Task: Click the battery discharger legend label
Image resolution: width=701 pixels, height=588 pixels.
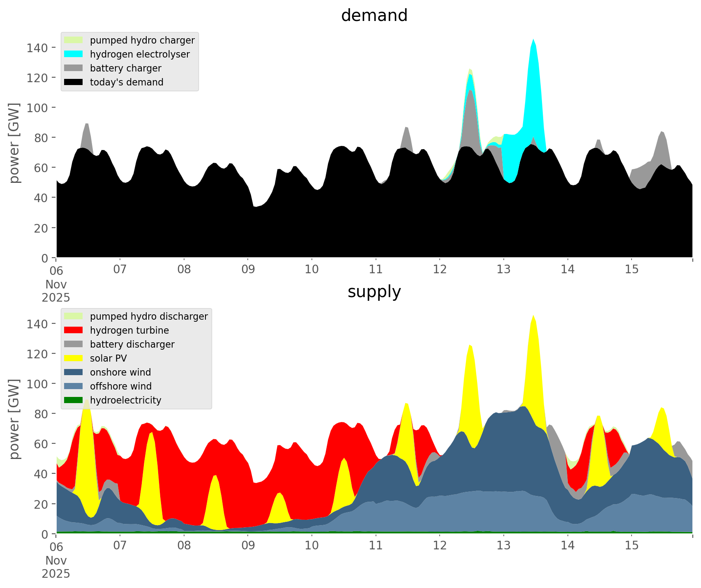Action: click(x=132, y=344)
